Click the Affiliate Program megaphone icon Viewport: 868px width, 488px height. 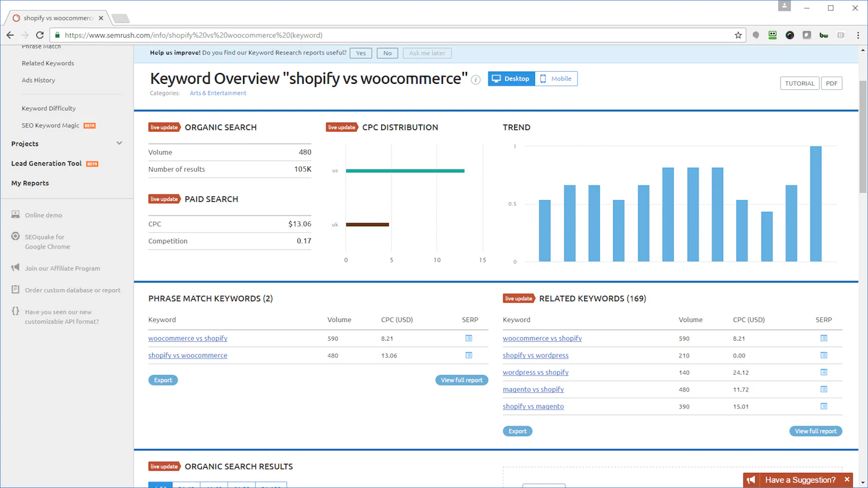click(16, 268)
